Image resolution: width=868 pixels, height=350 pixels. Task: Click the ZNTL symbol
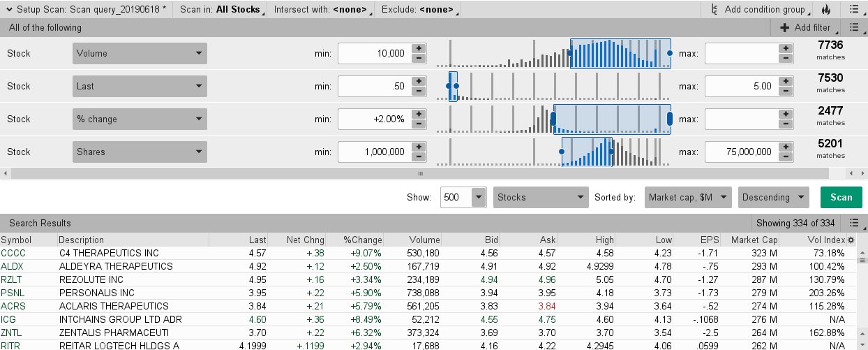[12, 333]
